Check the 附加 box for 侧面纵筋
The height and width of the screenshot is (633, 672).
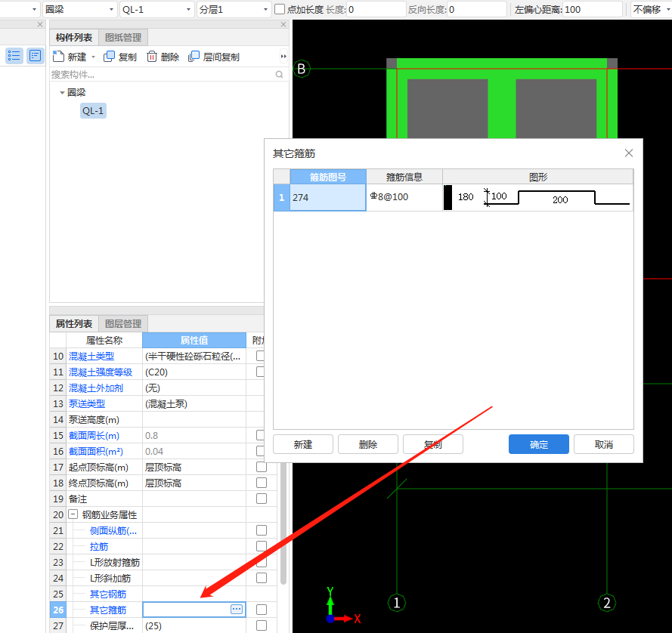click(x=261, y=530)
